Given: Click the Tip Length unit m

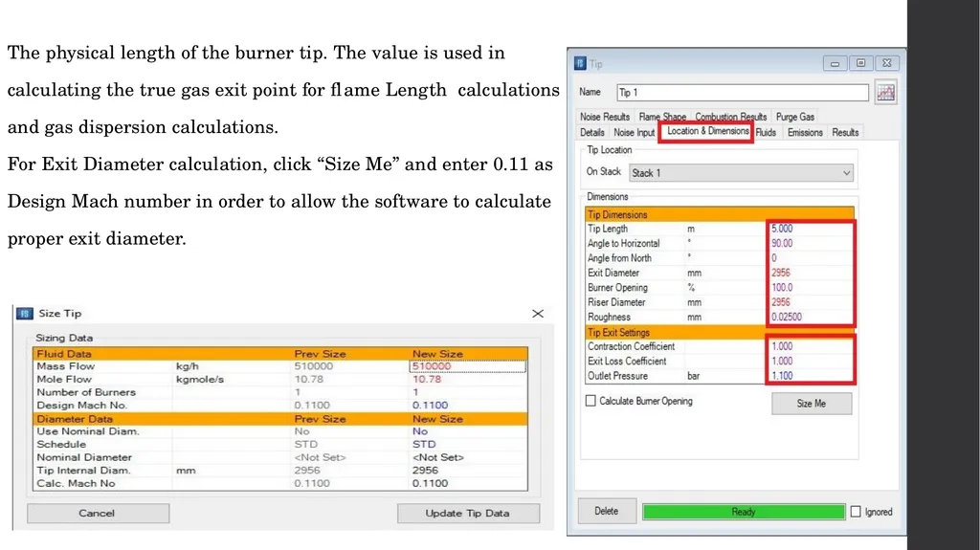Looking at the screenshot, I should 691,229.
